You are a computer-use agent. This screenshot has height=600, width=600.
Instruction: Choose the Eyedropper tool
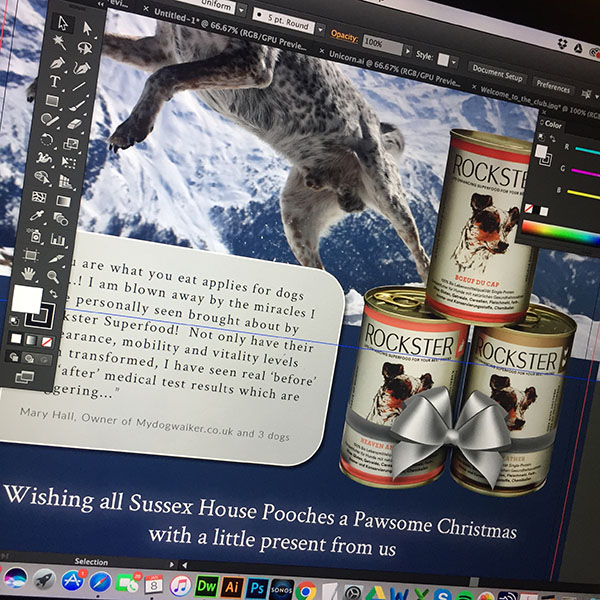coord(40,217)
